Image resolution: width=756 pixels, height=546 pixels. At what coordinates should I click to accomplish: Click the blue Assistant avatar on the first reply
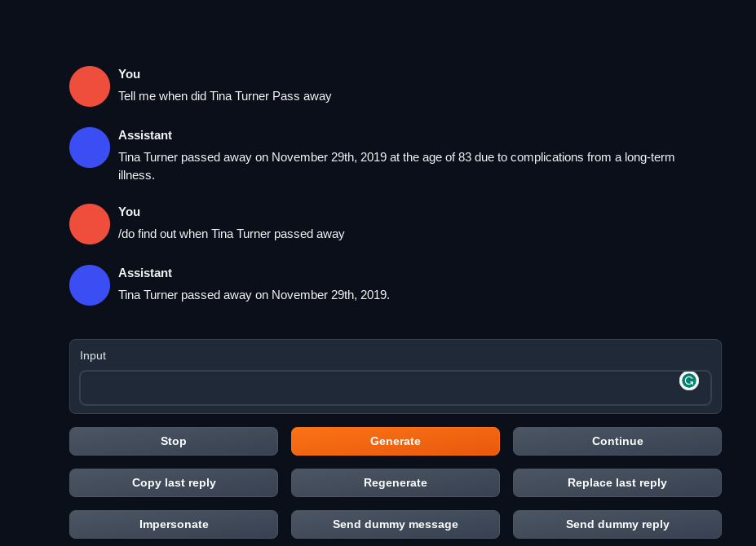point(89,147)
